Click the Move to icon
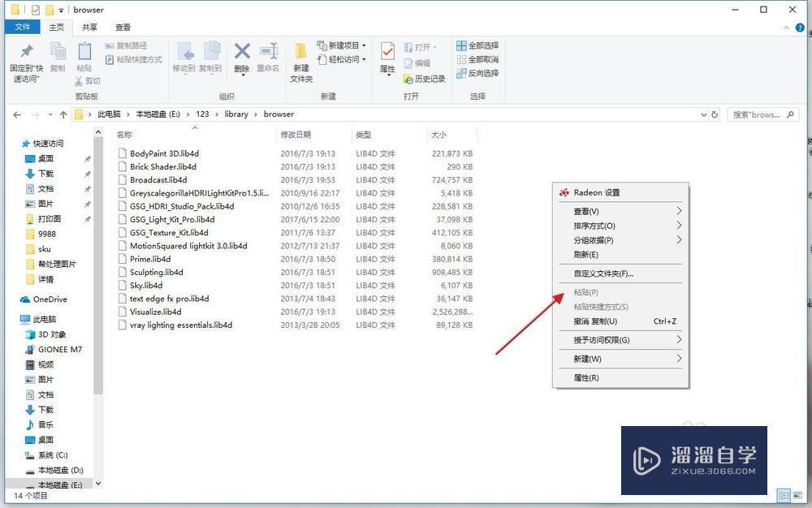Screen dimensions: 812x508 [184, 52]
